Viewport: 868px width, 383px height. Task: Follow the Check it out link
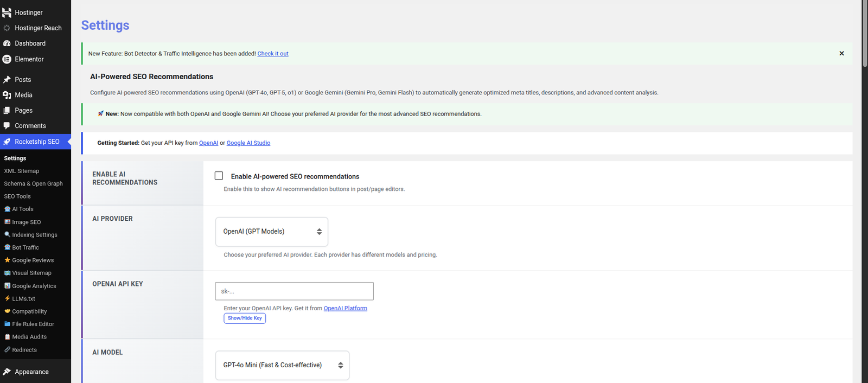(x=273, y=54)
